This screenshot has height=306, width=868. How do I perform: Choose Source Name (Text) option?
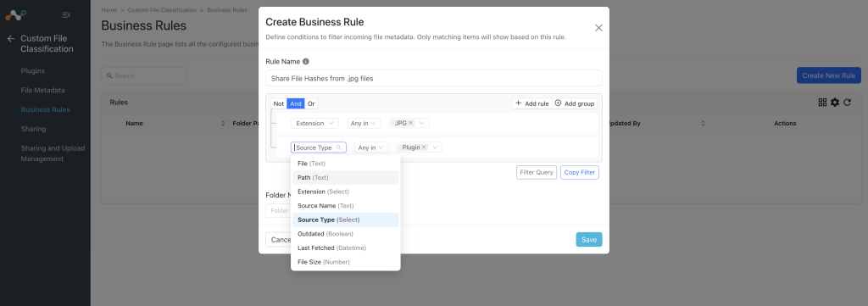coord(346,206)
